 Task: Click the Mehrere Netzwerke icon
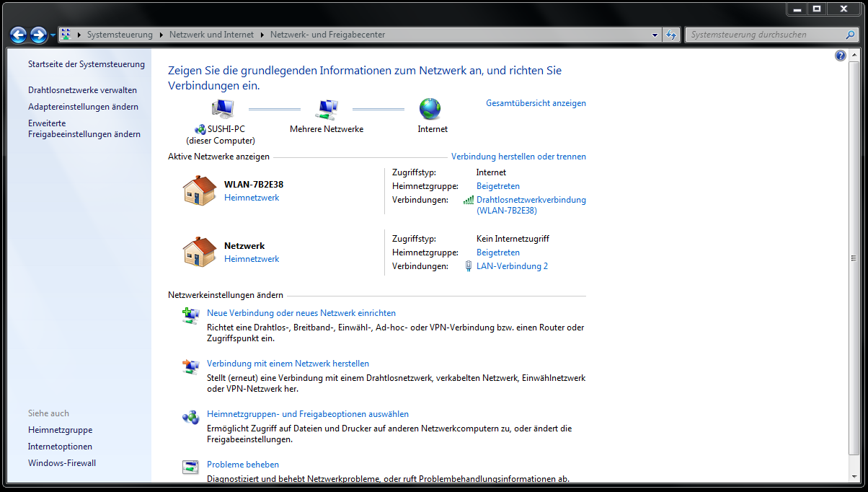tap(327, 109)
